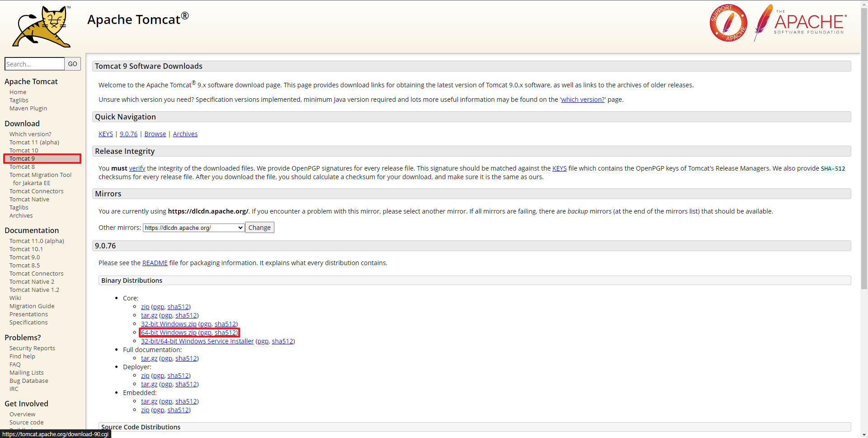Open Source code sidebar link
The width and height of the screenshot is (868, 438).
point(27,422)
